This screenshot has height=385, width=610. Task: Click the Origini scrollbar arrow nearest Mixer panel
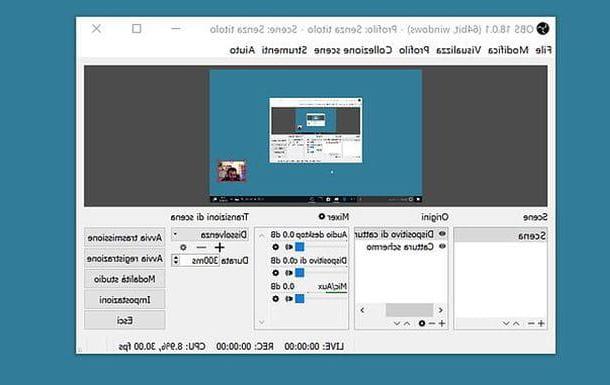click(x=363, y=310)
